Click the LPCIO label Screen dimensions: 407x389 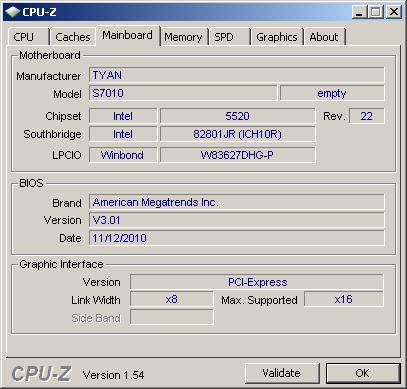tap(67, 155)
